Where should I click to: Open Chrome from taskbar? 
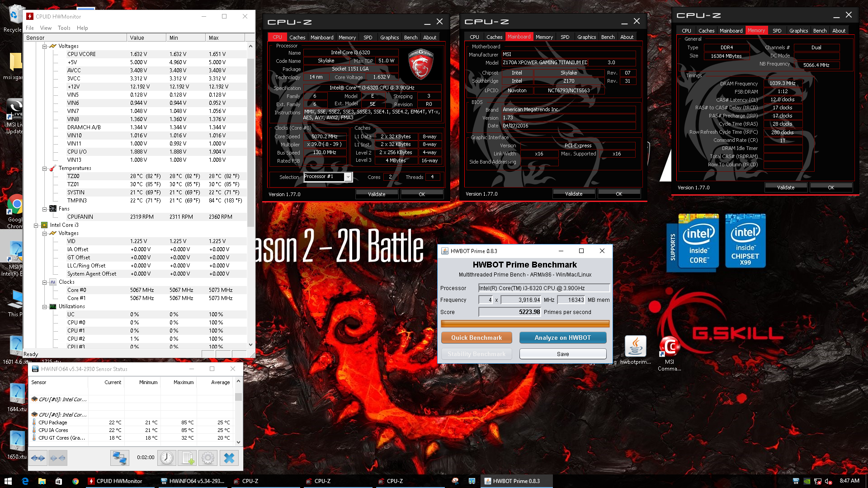pos(75,481)
